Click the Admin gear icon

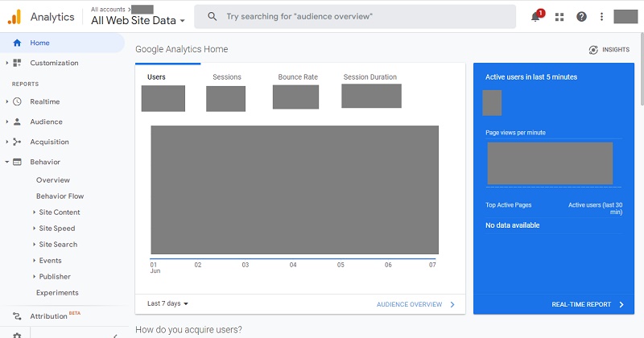coord(17,335)
